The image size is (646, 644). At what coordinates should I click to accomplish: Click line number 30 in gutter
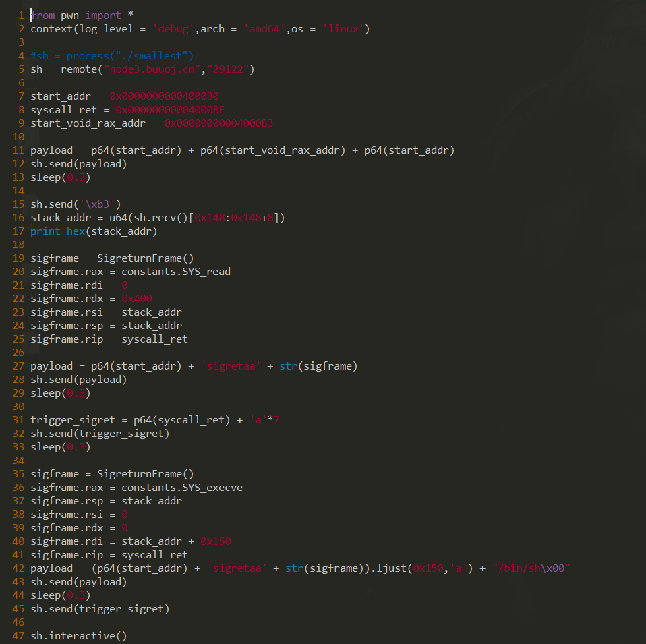pyautogui.click(x=18, y=406)
